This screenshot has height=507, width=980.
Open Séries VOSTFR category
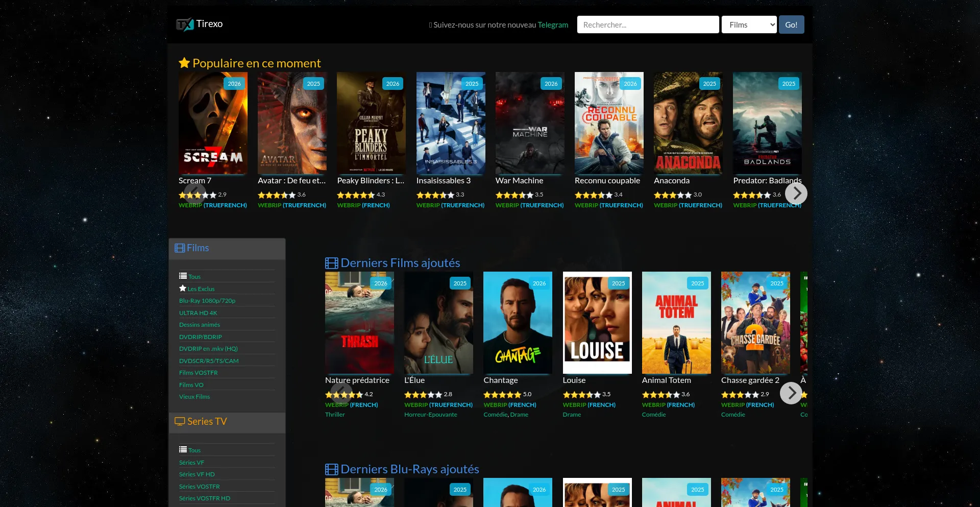(x=200, y=487)
